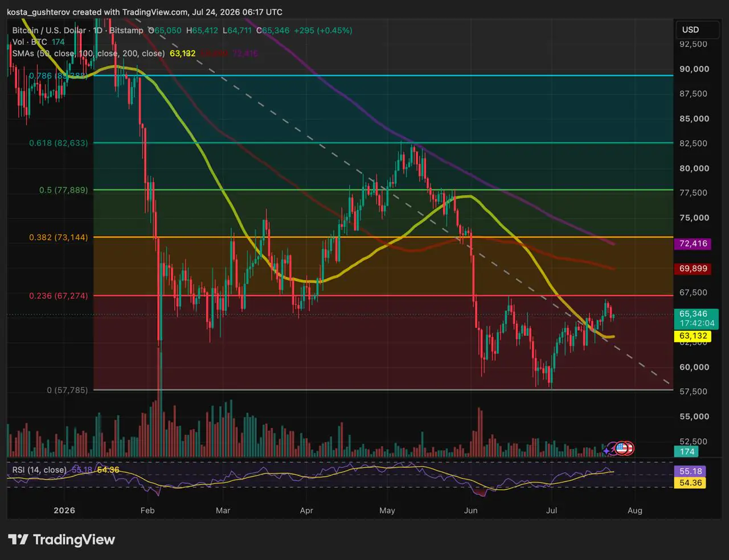
Task: Click the 85,000 price scale label
Action: click(694, 118)
